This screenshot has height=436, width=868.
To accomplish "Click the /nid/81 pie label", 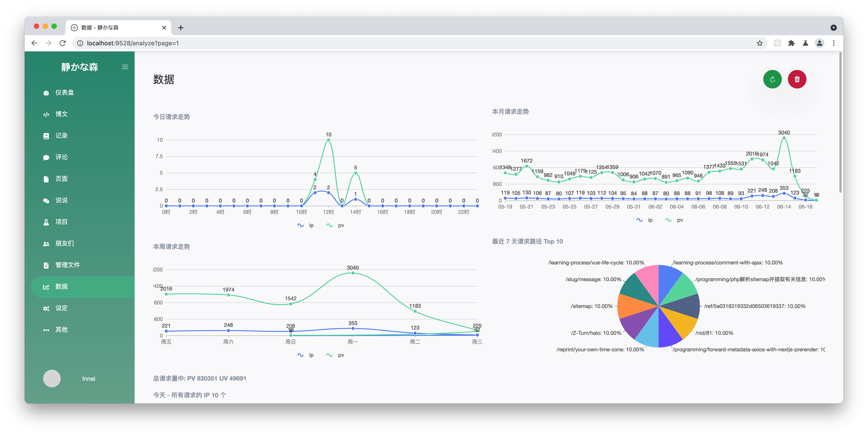I will pyautogui.click(x=714, y=333).
